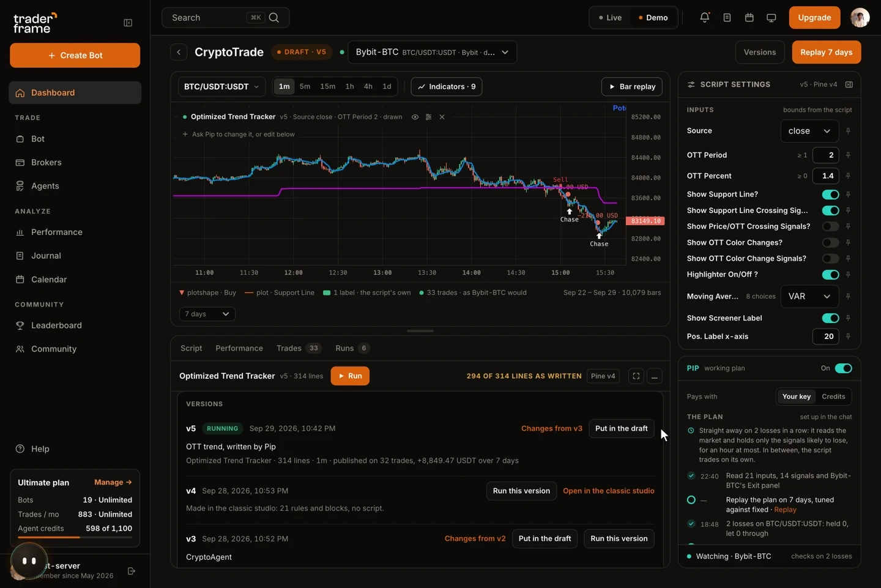
Task: Click the Create Bot button
Action: (x=75, y=55)
